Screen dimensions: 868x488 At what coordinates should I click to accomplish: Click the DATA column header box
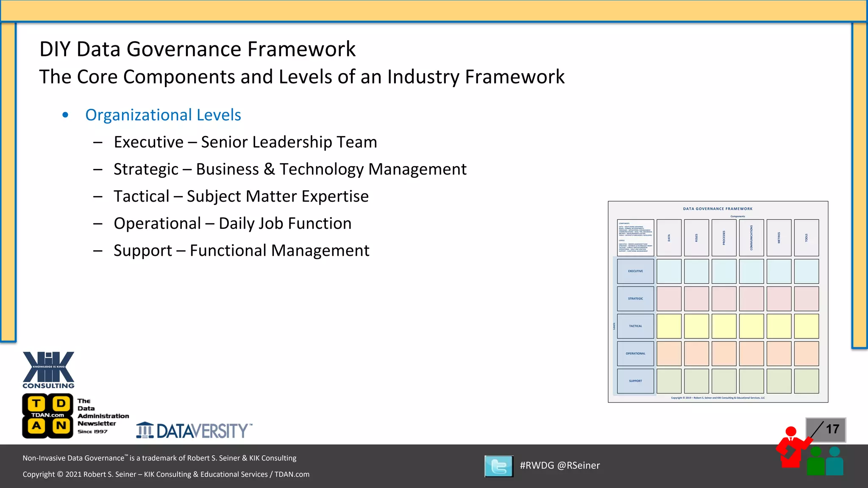669,238
